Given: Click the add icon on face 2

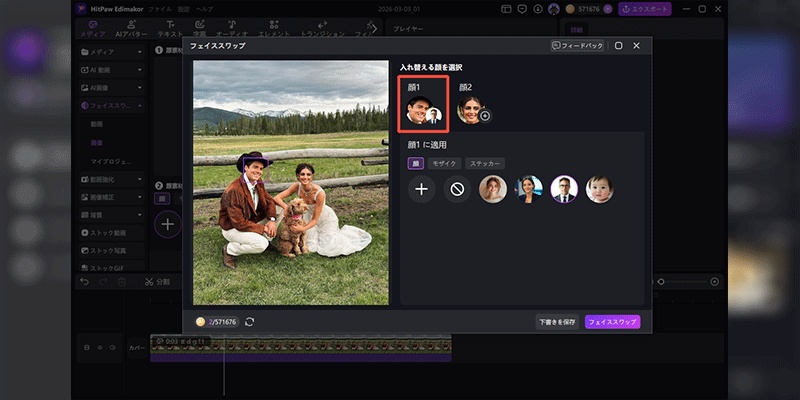Looking at the screenshot, I should (x=485, y=116).
